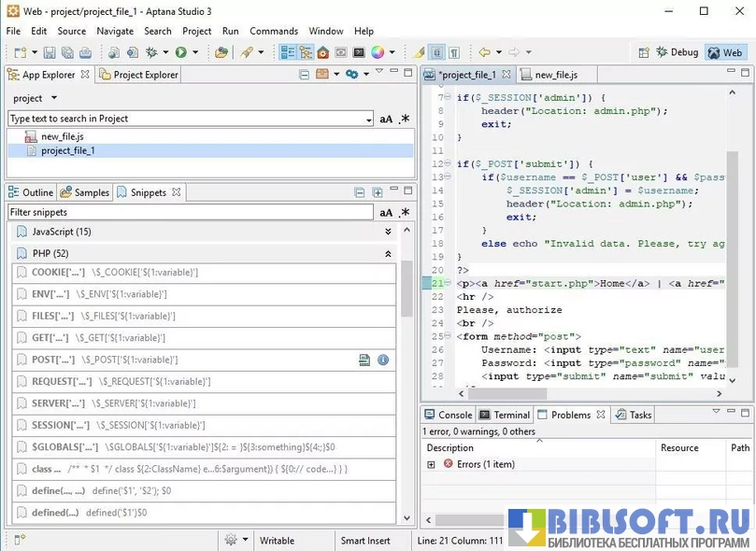Toggle case sensitive filter for snippets
Screen dimensions: 756x551
tap(386, 212)
